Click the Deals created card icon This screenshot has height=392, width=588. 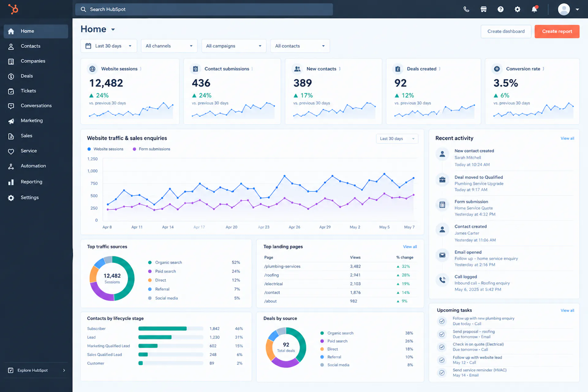click(x=398, y=69)
